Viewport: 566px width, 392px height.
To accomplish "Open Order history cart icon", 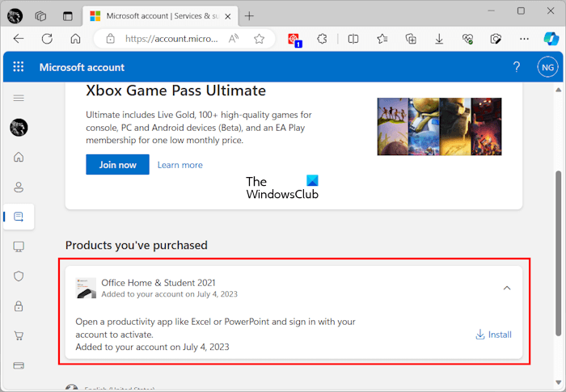I will click(19, 335).
